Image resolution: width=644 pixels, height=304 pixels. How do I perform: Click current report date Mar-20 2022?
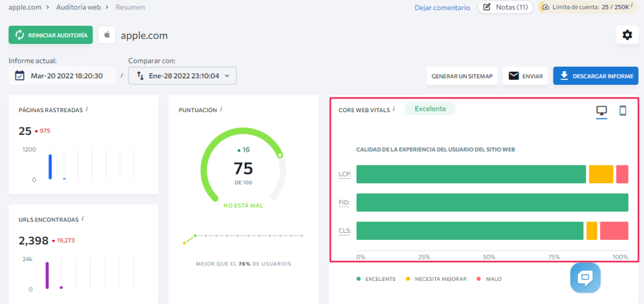point(62,76)
